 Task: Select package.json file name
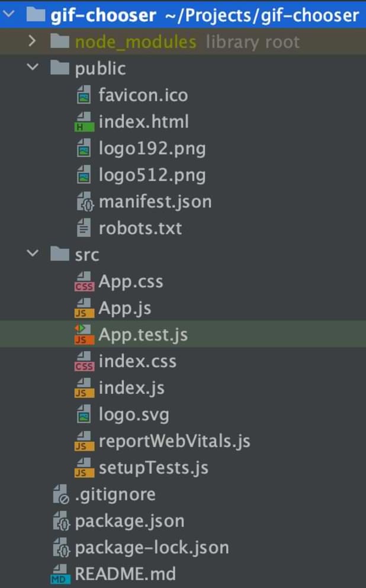click(129, 522)
